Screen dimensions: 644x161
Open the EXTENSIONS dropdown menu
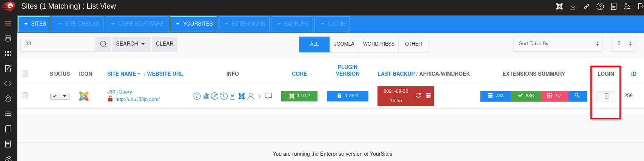tap(244, 24)
